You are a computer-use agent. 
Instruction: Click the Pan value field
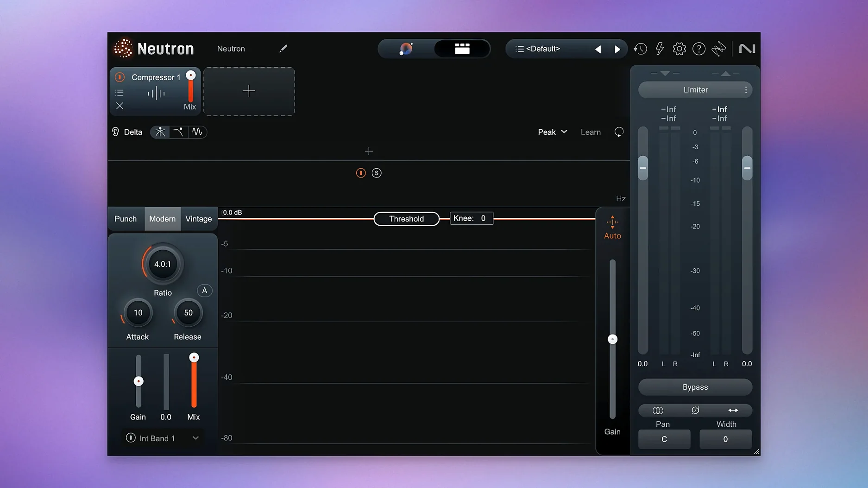point(664,439)
